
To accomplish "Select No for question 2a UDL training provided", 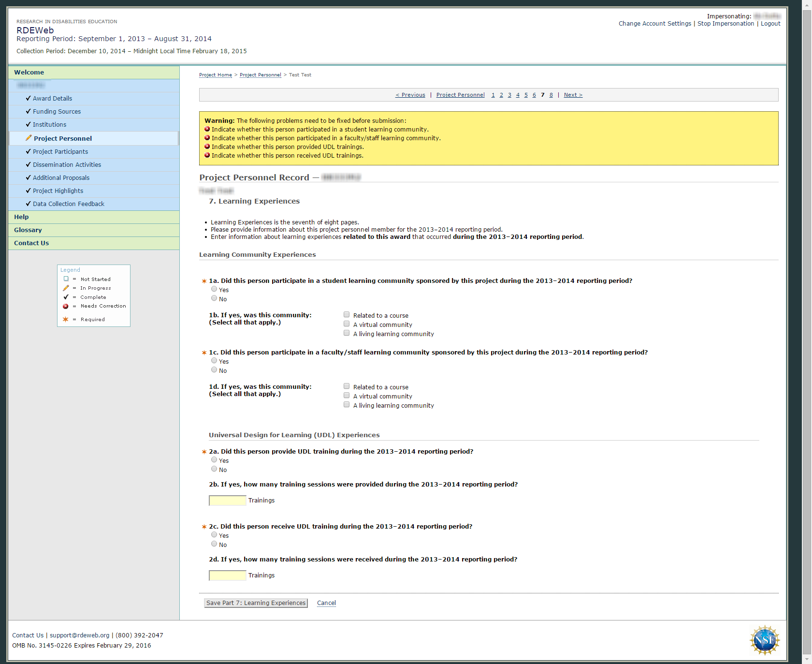I will [214, 469].
